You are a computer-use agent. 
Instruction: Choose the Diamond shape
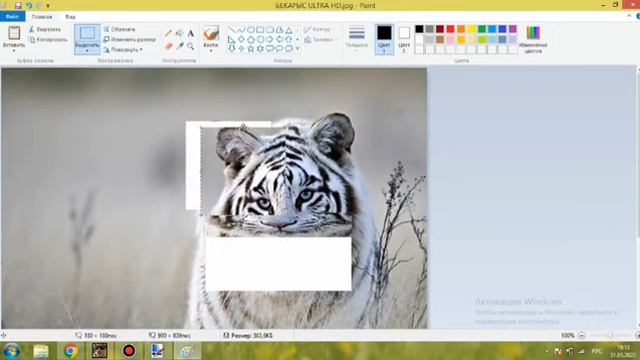tap(241, 40)
